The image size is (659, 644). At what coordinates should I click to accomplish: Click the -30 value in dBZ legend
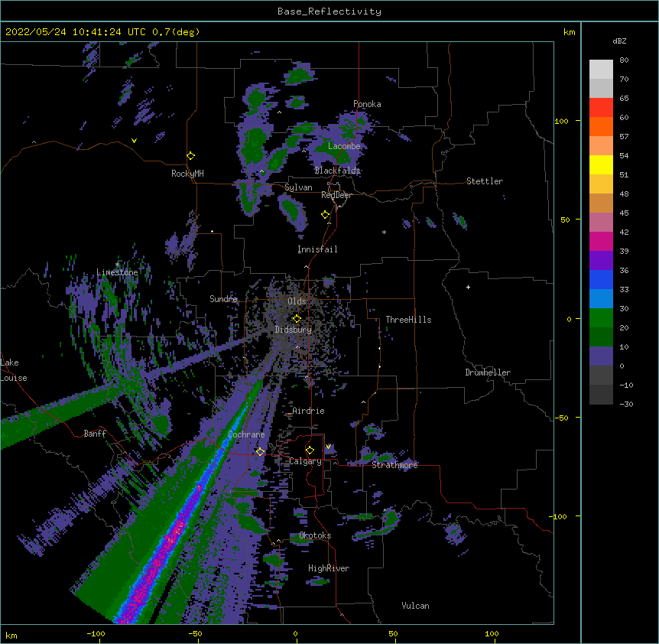click(626, 404)
